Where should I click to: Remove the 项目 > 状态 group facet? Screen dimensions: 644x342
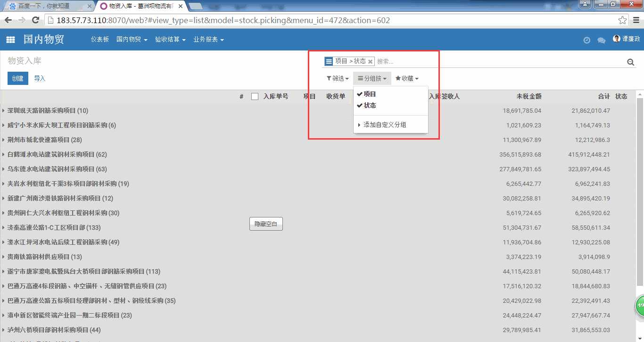[371, 62]
